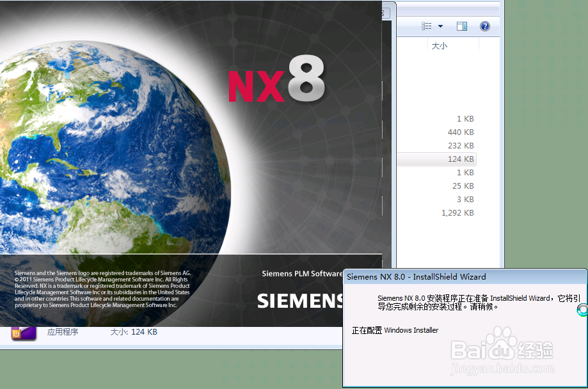This screenshot has width=588, height=389.
Task: Expand the view options dropdown arrow
Action: click(441, 26)
